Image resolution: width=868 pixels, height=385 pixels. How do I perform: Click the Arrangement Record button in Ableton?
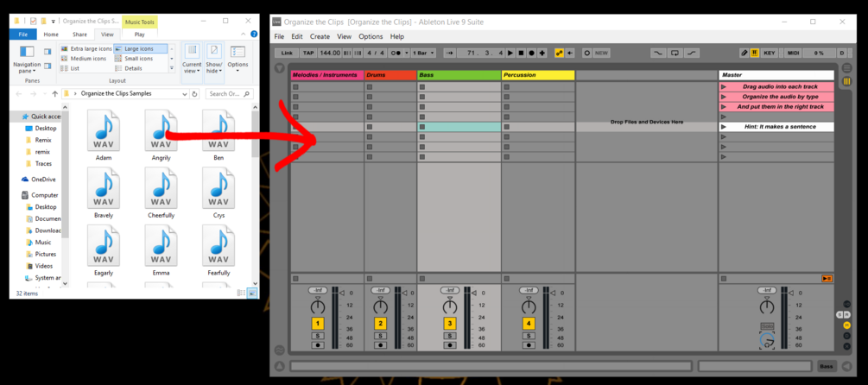tap(531, 54)
